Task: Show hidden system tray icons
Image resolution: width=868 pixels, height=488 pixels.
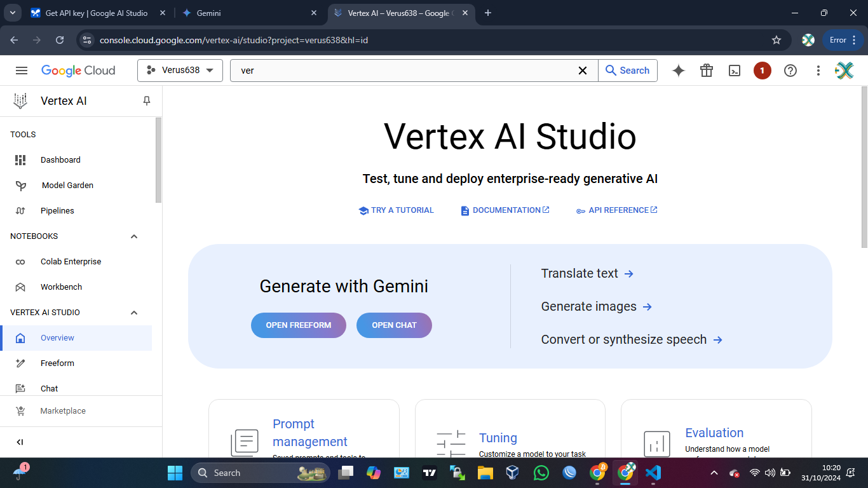Action: click(714, 473)
